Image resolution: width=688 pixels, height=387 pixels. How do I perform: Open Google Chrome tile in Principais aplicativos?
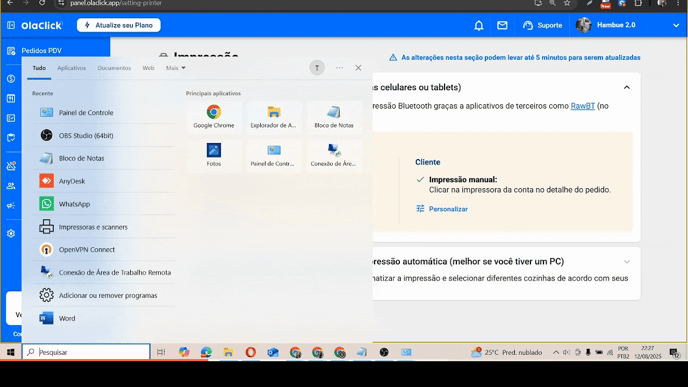click(x=214, y=117)
